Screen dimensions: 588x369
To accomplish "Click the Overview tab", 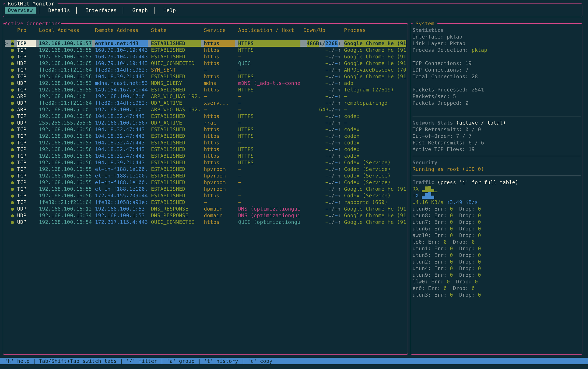I will (20, 10).
